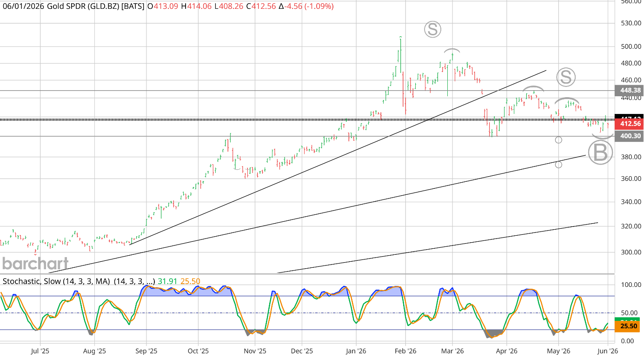Click the 530.00 price axis label
The image size is (644, 358).
(631, 23)
